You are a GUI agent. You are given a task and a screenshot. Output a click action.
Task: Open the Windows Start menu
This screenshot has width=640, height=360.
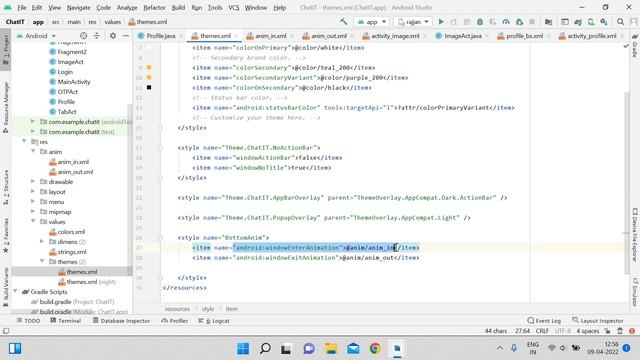click(243, 349)
